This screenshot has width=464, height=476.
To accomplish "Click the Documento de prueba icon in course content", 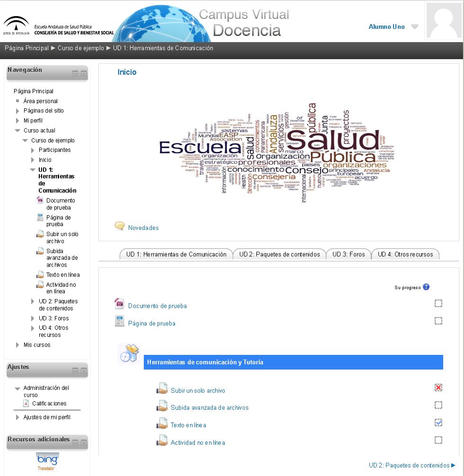I will pos(120,305).
